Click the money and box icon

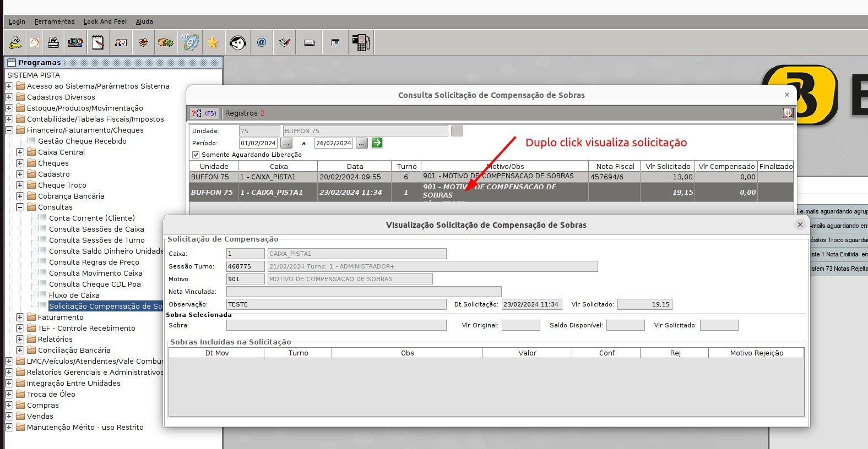(165, 42)
